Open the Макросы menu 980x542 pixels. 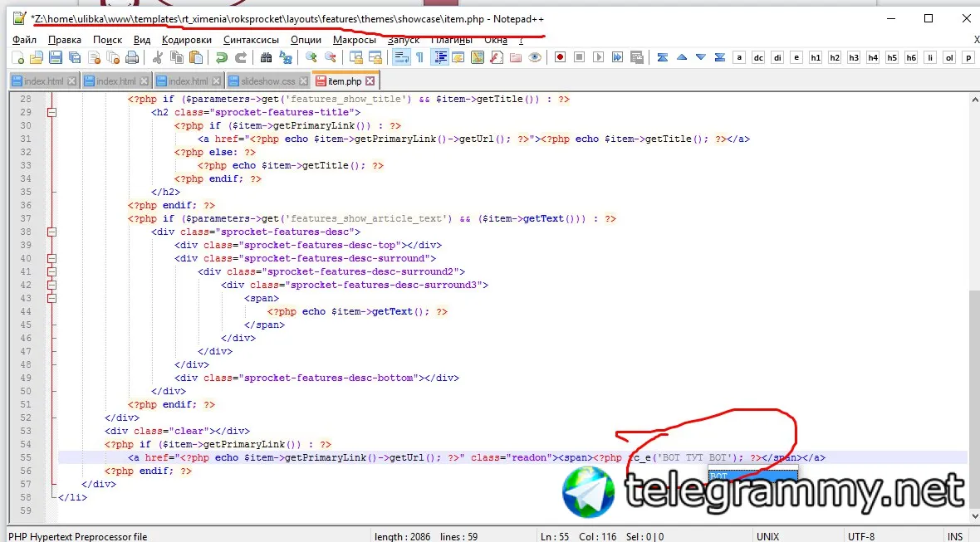tap(355, 40)
